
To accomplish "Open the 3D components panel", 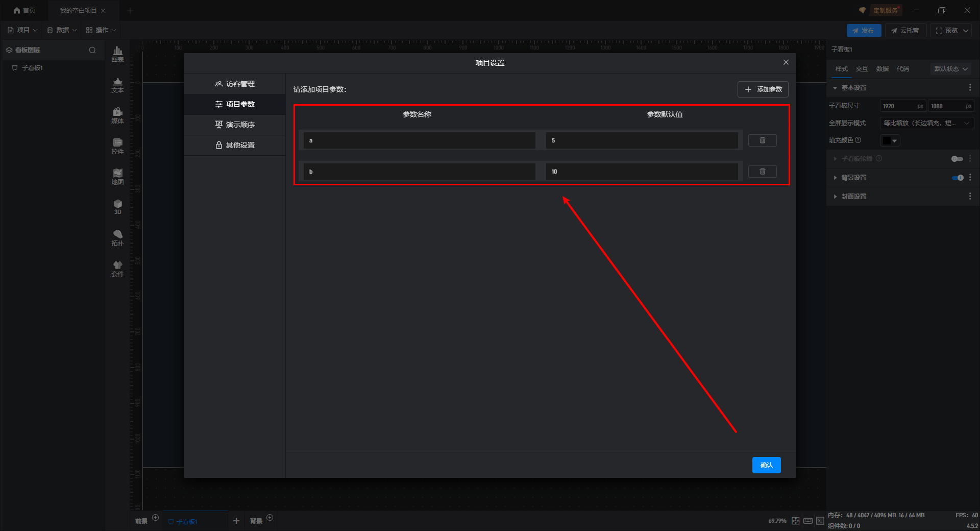I will click(117, 207).
